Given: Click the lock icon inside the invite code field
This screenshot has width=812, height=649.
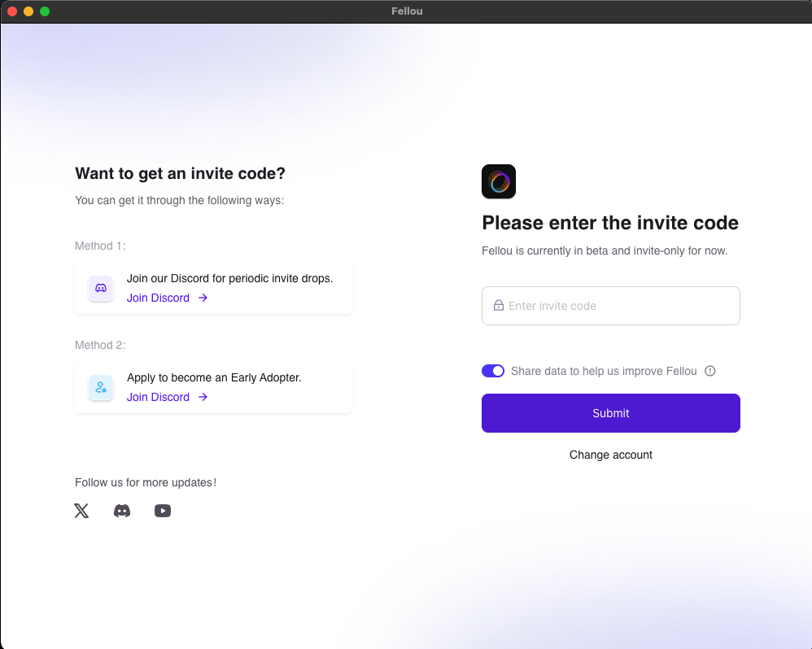Looking at the screenshot, I should click(498, 305).
